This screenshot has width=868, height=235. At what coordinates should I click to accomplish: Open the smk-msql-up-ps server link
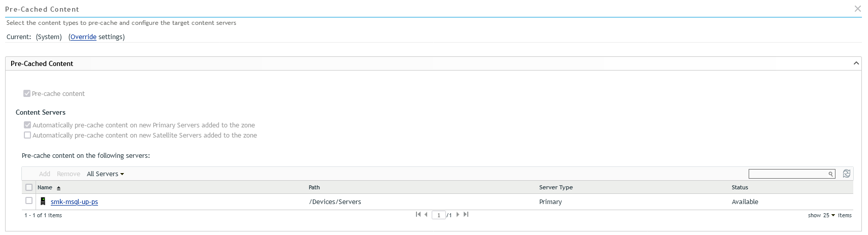pyautogui.click(x=74, y=202)
